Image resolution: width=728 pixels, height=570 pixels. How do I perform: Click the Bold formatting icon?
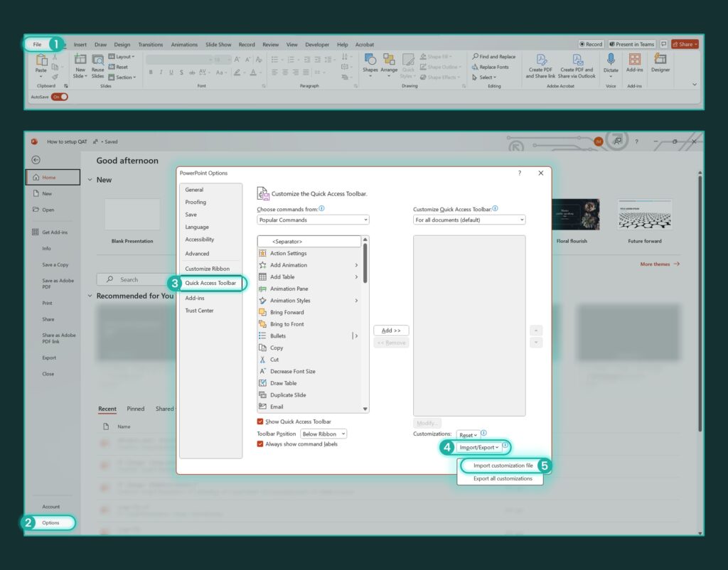(x=151, y=72)
